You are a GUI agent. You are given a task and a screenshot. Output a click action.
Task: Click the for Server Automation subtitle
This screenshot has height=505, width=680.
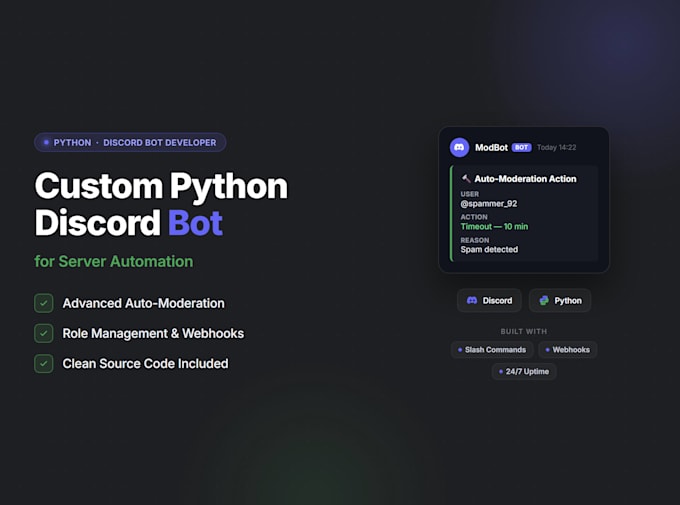click(x=114, y=261)
